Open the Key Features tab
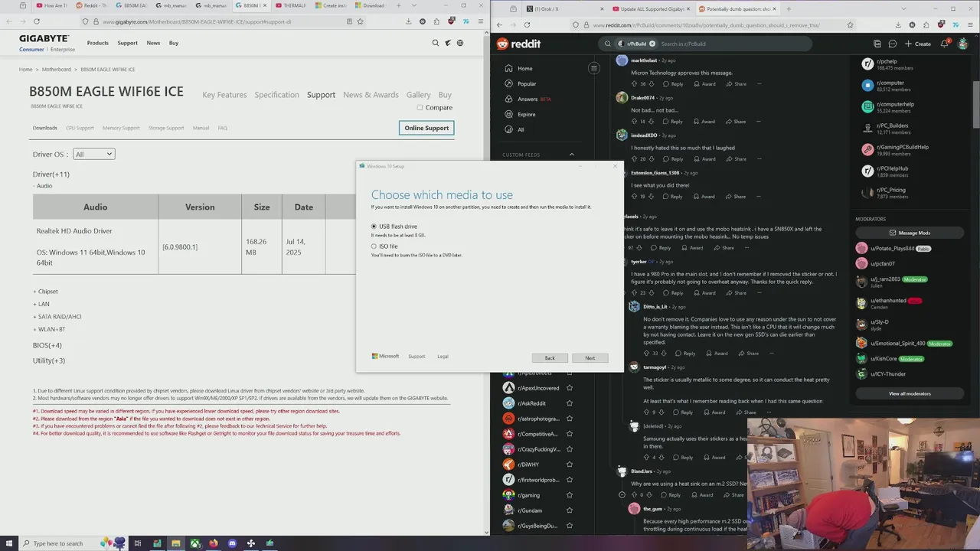This screenshot has height=551, width=980. [x=224, y=95]
